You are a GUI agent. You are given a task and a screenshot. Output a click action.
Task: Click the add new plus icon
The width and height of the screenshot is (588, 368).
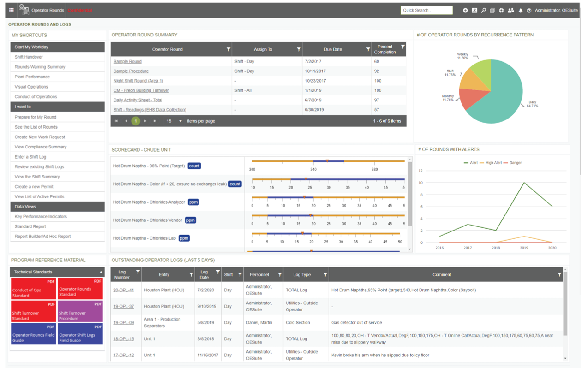coord(465,10)
